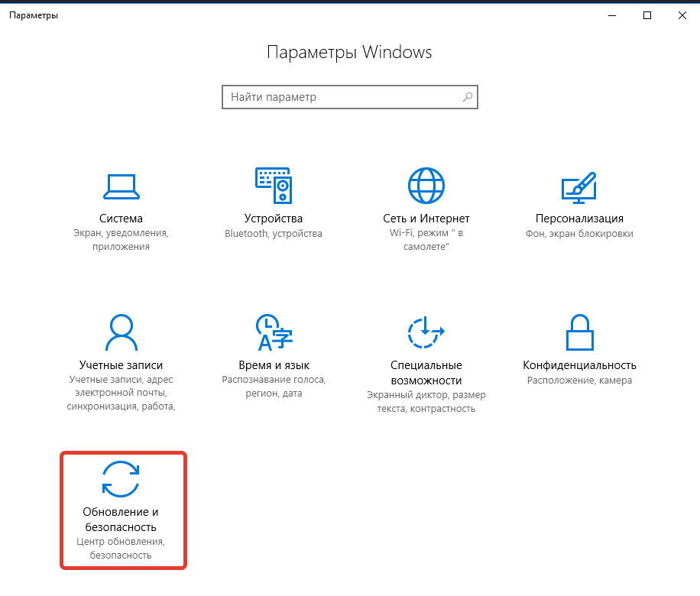Select the Специальные возможности title

426,373
